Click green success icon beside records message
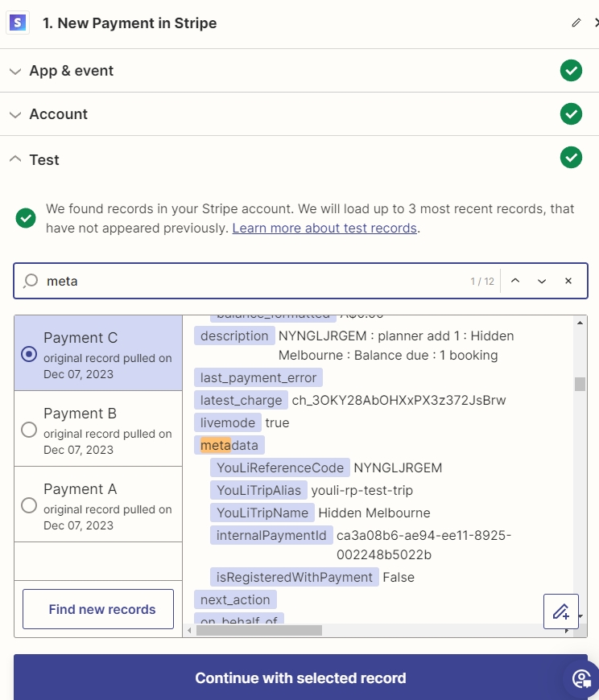 click(x=26, y=218)
